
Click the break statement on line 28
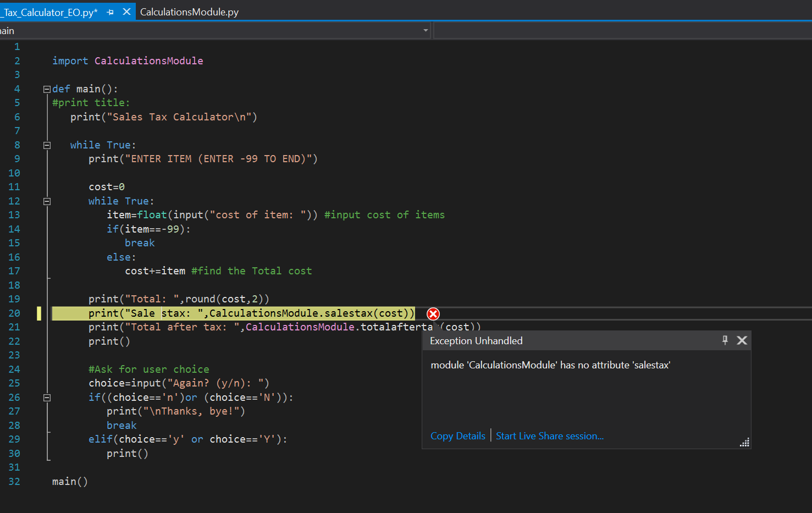[121, 426]
